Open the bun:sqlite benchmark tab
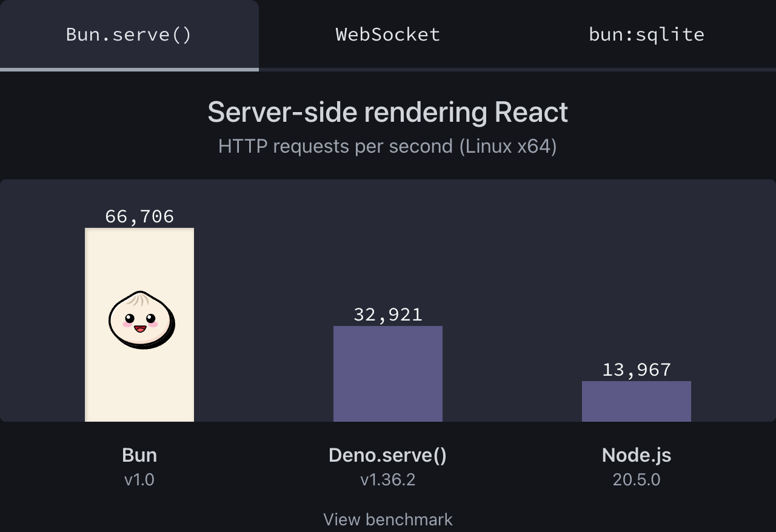The height and width of the screenshot is (532, 776). point(646,35)
